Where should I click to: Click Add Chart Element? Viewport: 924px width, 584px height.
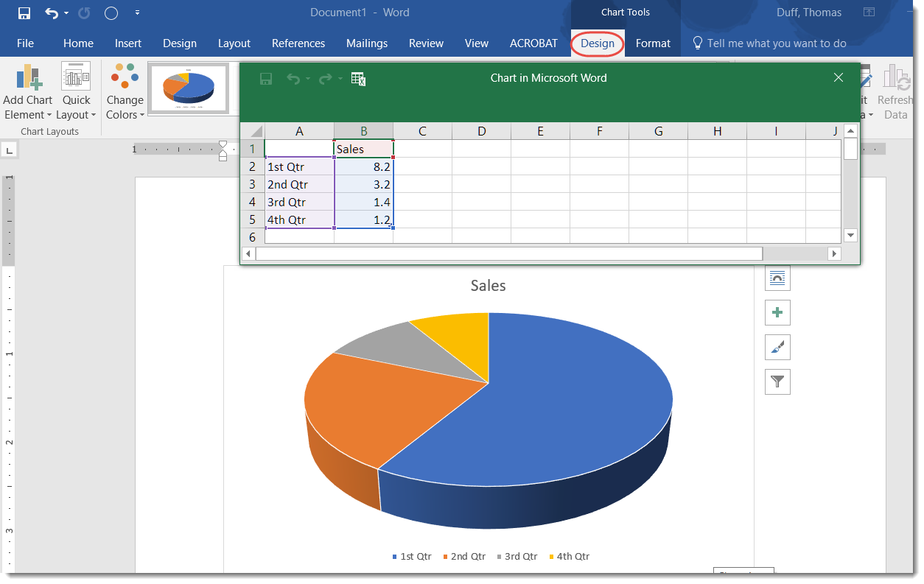27,92
